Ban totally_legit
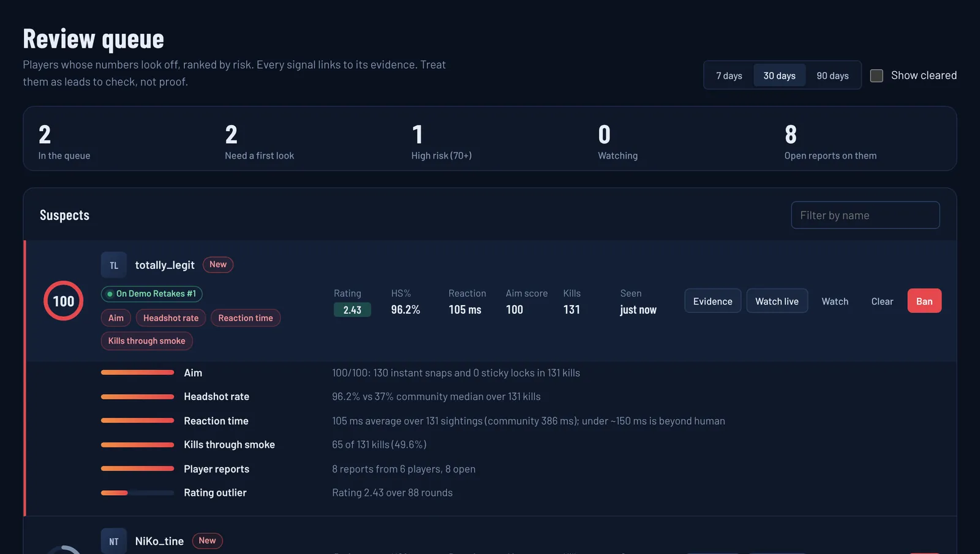 pos(924,301)
